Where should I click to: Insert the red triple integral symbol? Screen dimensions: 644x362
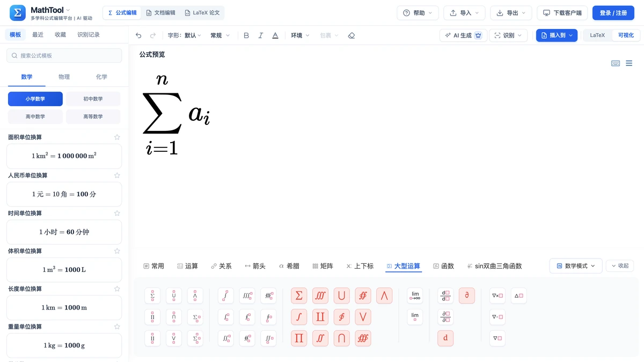click(320, 295)
